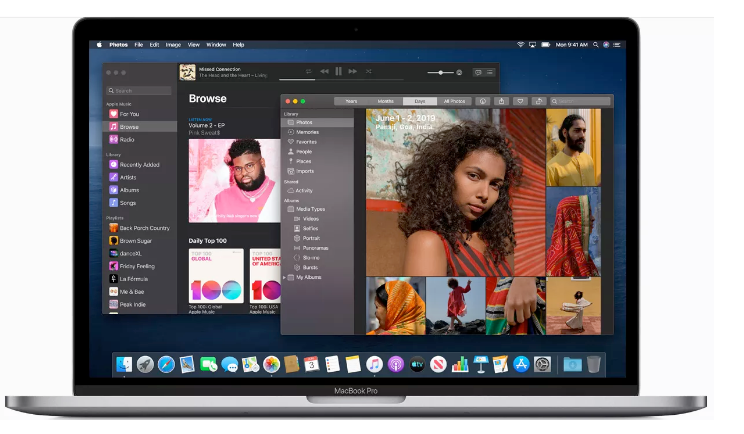Open Top 100 Global playlist cover
The image size is (744, 434).
pyautogui.click(x=216, y=276)
